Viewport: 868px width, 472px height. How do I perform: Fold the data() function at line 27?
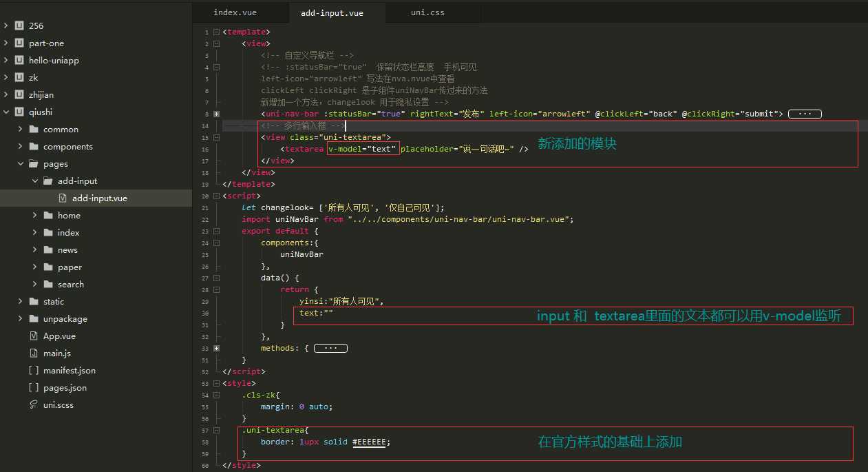pyautogui.click(x=217, y=278)
